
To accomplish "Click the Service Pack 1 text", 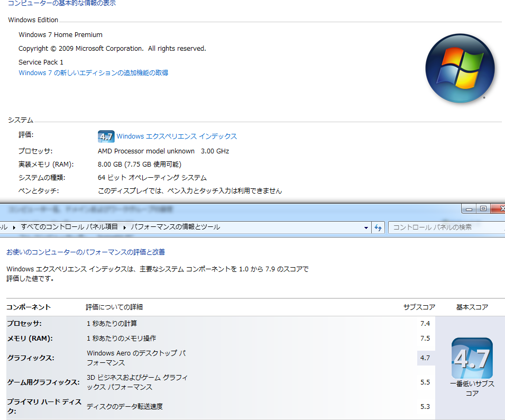I will point(41,62).
